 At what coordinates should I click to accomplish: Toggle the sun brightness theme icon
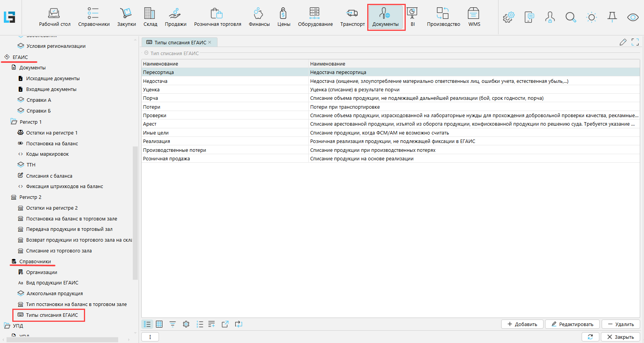pyautogui.click(x=591, y=17)
